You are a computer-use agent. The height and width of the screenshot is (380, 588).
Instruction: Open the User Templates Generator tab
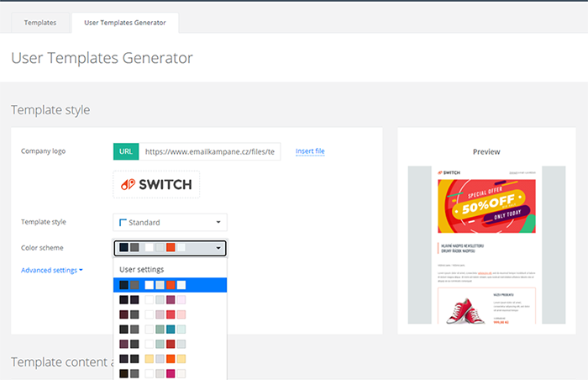[x=125, y=23]
